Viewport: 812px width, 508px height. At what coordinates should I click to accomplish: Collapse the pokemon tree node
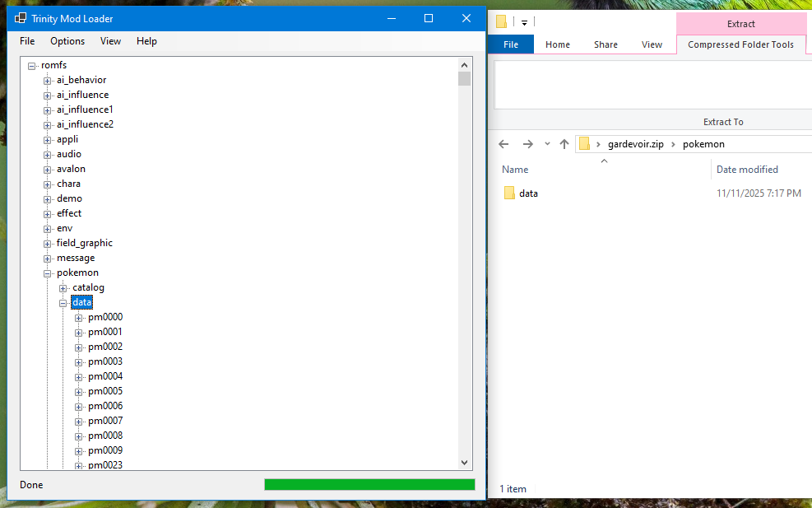47,273
